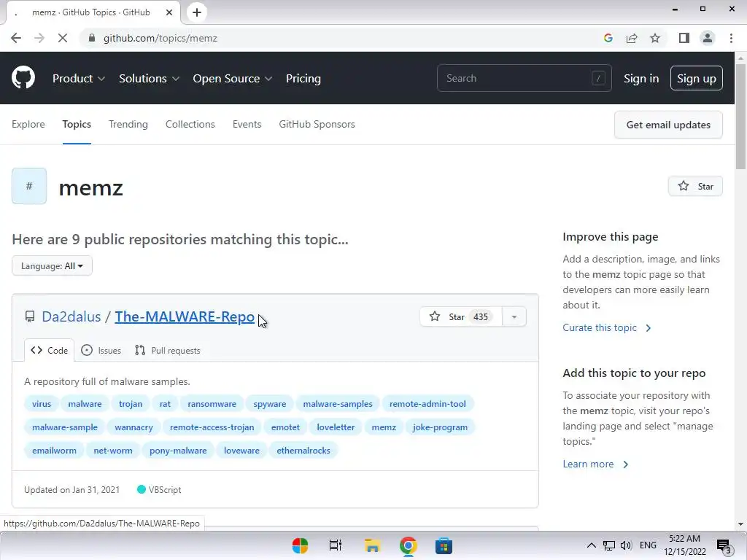747x560 pixels.
Task: Click the padlock site info icon
Action: [92, 38]
